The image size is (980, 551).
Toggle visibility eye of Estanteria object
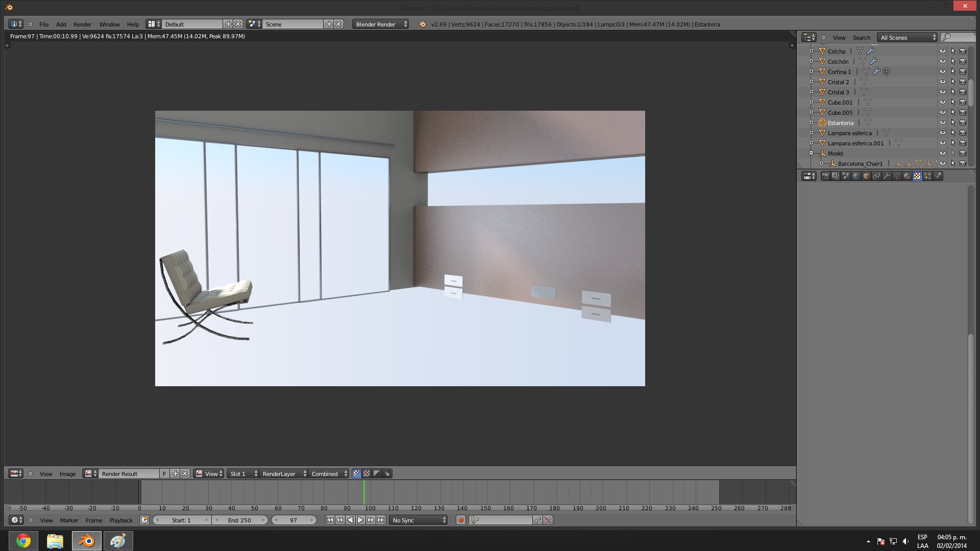(942, 122)
